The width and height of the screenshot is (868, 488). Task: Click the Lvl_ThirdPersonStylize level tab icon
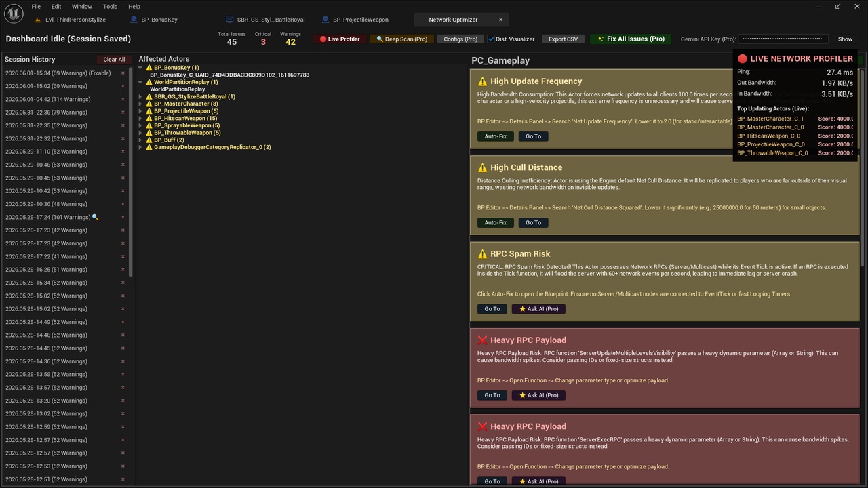39,20
